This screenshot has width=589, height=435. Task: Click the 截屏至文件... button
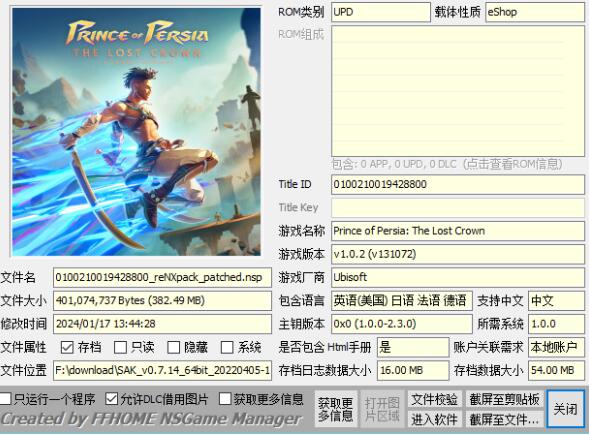click(x=504, y=419)
